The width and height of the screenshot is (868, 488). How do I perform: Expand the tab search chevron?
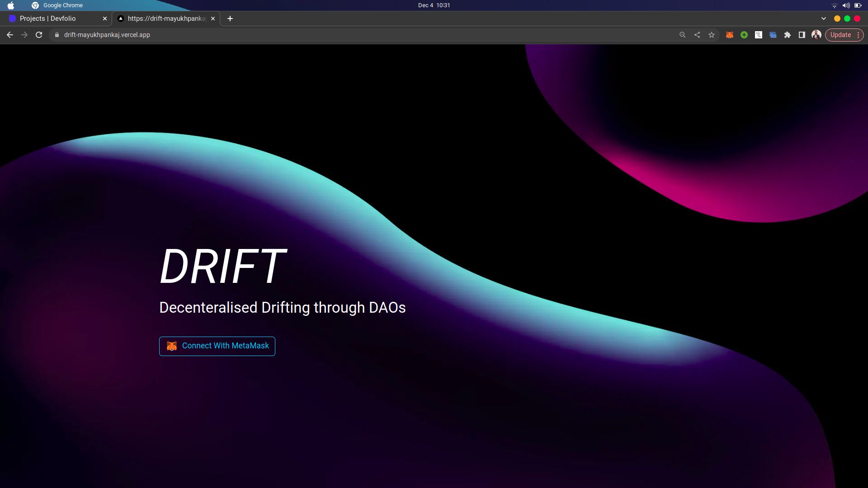pos(824,19)
